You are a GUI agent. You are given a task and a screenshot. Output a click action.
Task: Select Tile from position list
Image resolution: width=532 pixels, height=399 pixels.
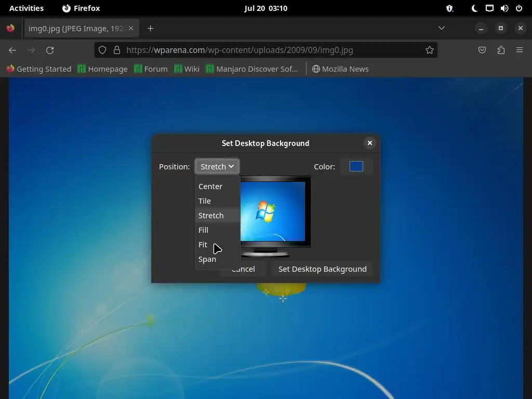218,201
